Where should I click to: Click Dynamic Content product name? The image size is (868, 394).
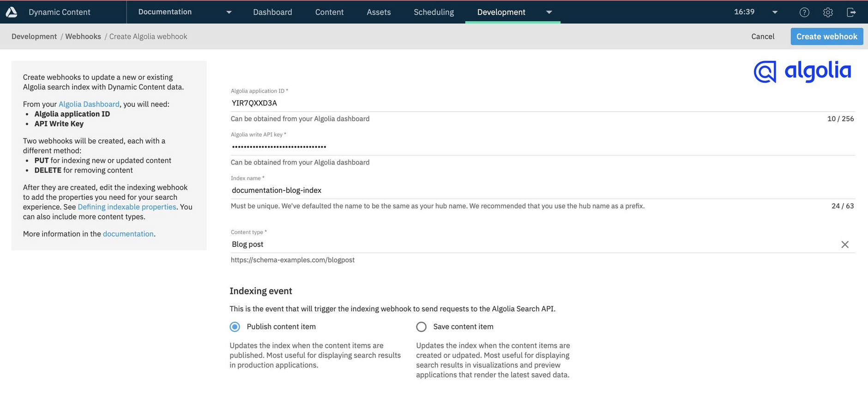[x=60, y=12]
